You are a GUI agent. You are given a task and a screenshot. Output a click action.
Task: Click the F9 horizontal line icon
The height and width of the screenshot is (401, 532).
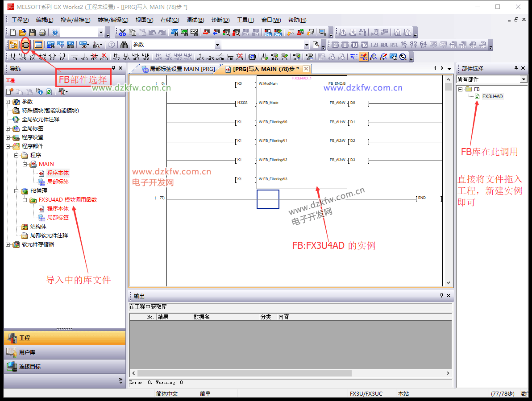(75, 57)
